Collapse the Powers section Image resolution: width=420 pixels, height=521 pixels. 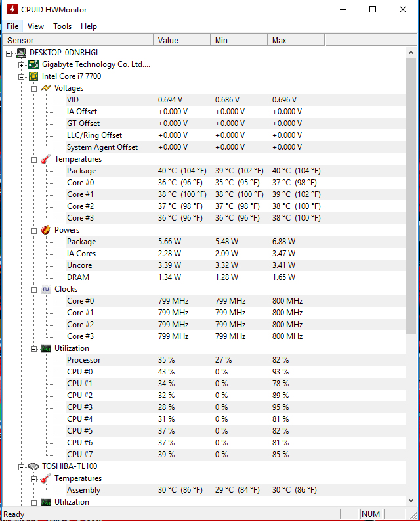33,231
